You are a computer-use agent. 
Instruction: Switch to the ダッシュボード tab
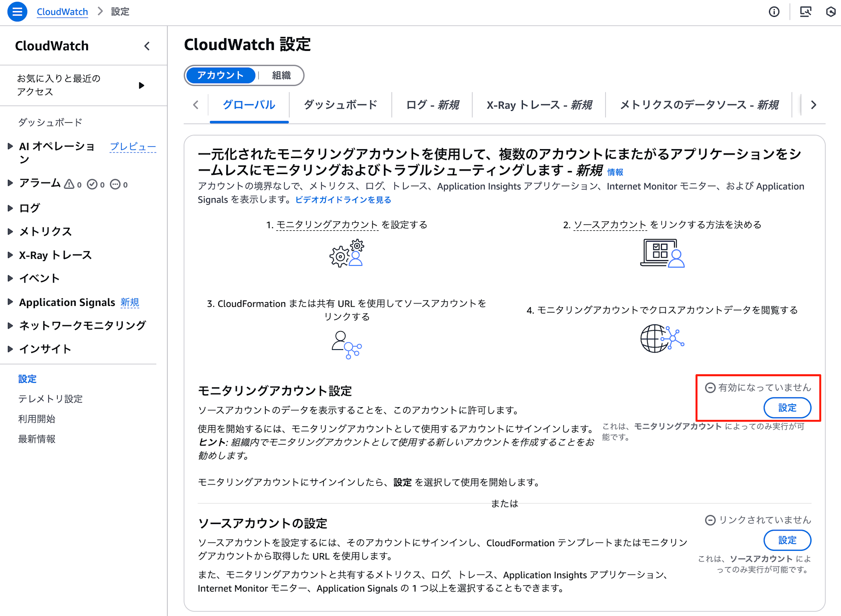[341, 105]
